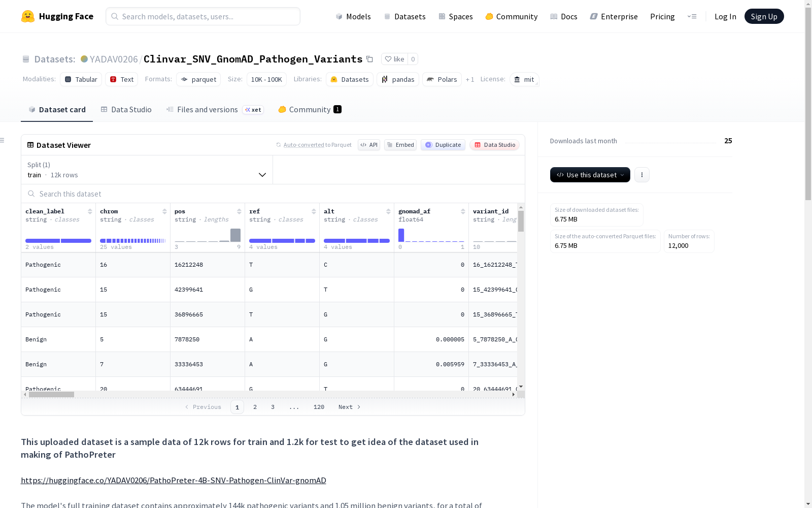Go to page 3 of the dataset
Image resolution: width=812 pixels, height=508 pixels.
tap(273, 407)
